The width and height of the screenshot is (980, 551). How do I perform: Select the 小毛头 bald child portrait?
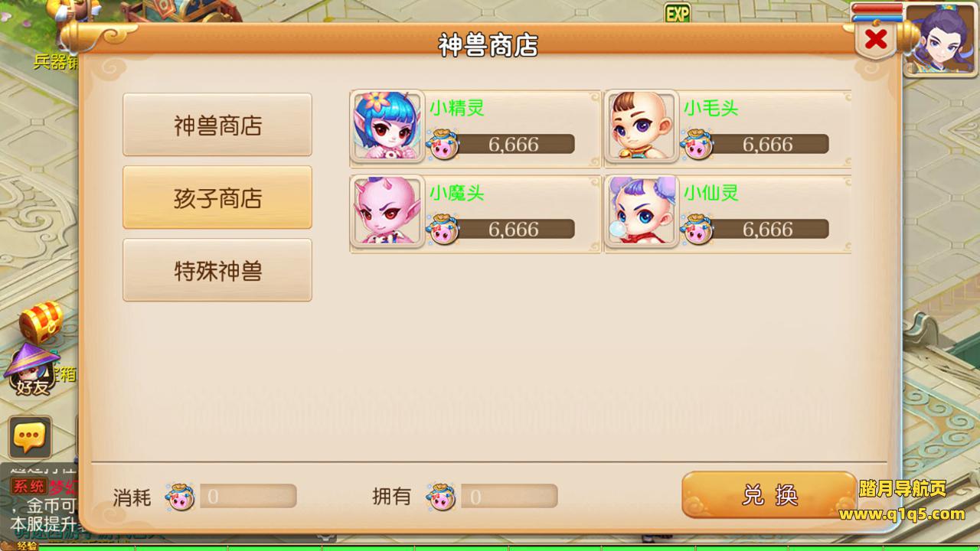pos(642,127)
